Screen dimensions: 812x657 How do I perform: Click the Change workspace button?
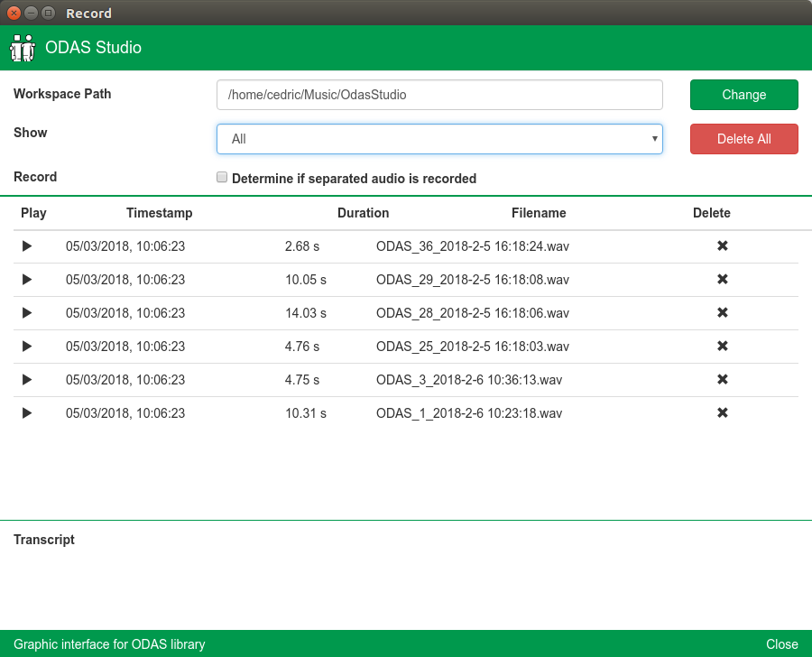click(x=743, y=95)
